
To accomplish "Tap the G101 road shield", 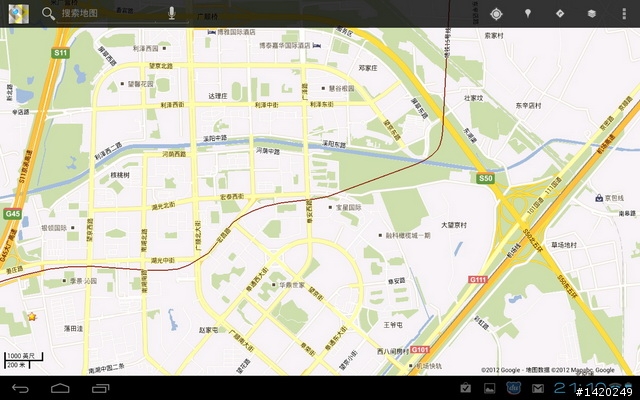I will point(420,349).
